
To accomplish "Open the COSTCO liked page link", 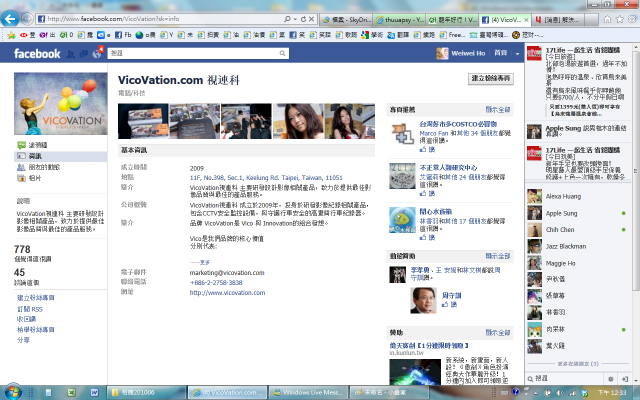I will 458,124.
